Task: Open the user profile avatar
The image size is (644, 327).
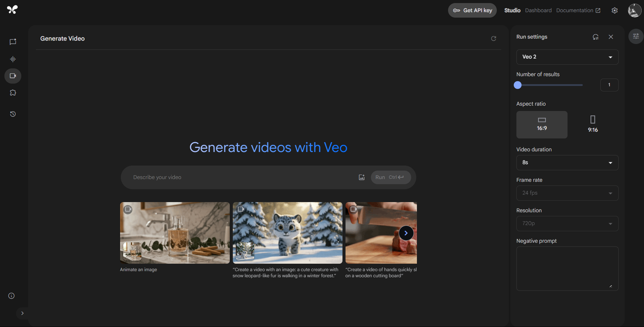Action: [634, 10]
